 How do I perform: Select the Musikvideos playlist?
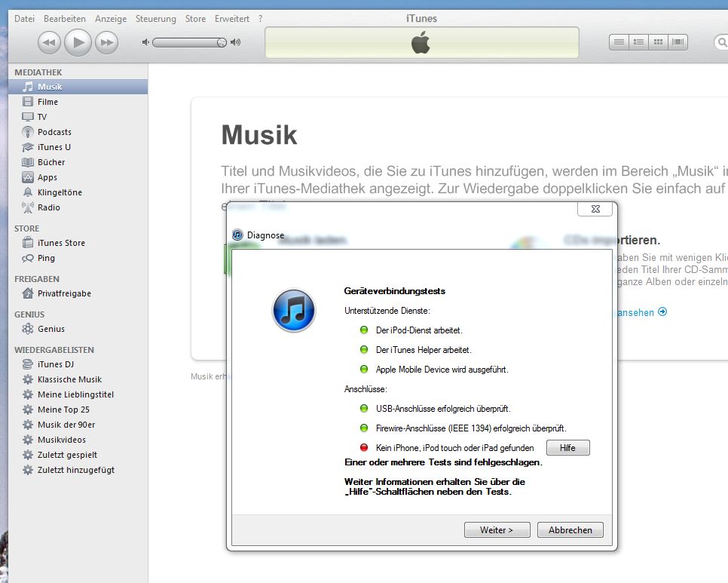click(78, 440)
